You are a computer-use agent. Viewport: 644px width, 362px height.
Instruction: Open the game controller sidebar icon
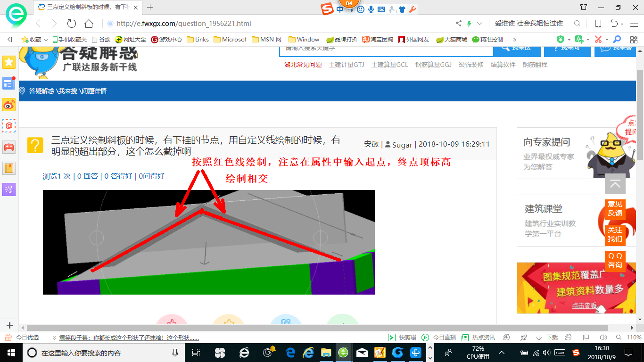click(9, 147)
